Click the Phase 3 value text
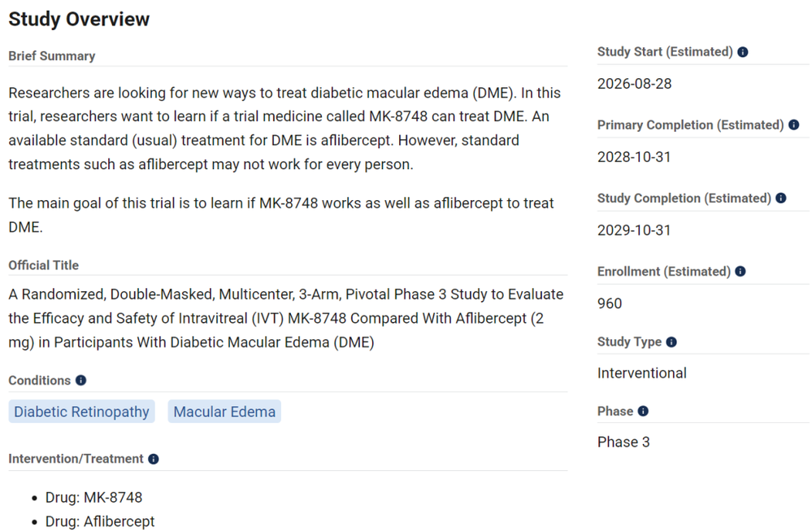The width and height of the screenshot is (812, 532). (x=623, y=442)
